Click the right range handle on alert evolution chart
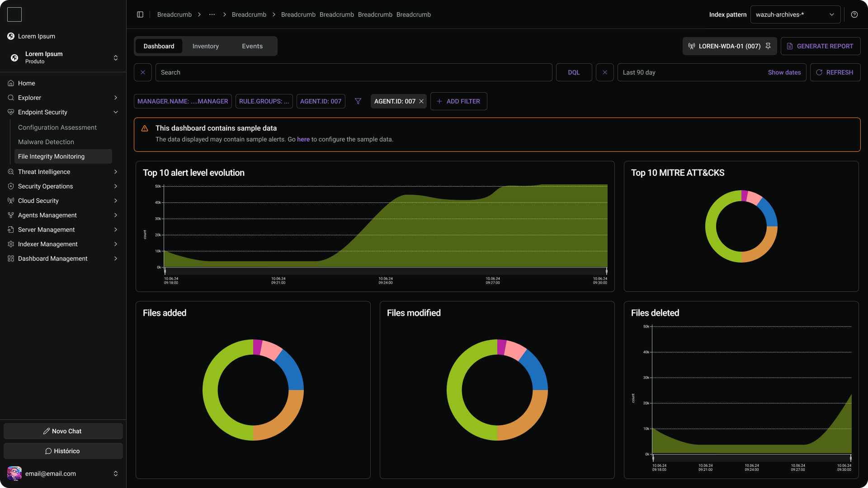 [x=607, y=271]
